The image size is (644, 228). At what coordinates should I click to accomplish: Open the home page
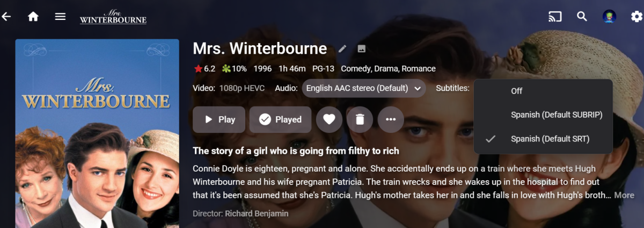pos(33,16)
